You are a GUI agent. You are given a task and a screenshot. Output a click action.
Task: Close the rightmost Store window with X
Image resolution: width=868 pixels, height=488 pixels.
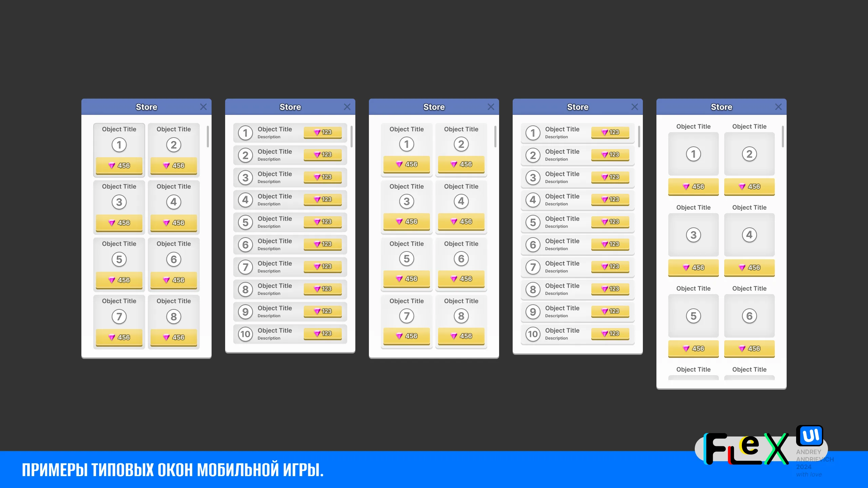778,107
